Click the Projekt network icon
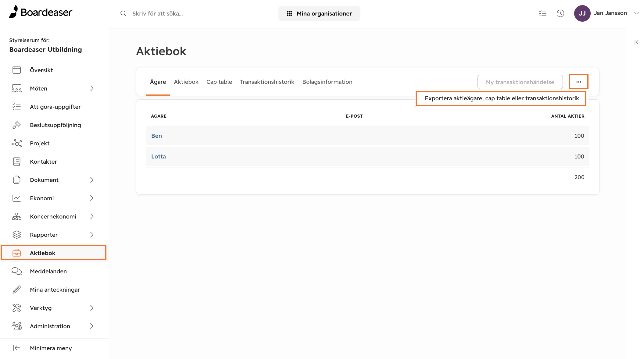 tap(16, 143)
